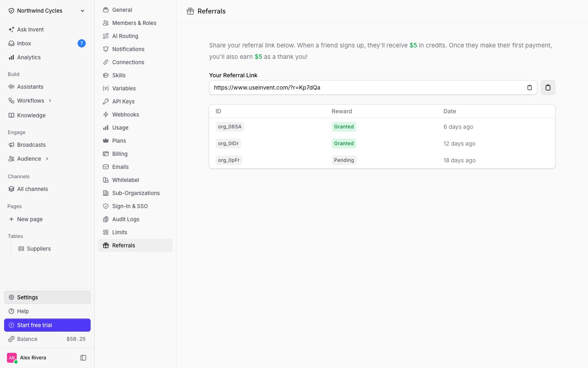Image resolution: width=588 pixels, height=368 pixels.
Task: Click the Variables (x) icon
Action: (106, 88)
